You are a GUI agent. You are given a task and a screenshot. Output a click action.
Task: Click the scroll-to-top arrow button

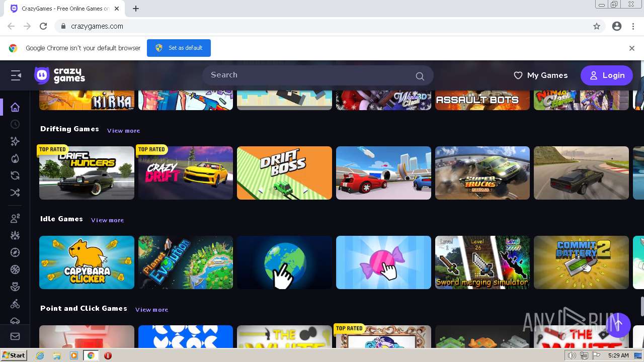tap(618, 324)
